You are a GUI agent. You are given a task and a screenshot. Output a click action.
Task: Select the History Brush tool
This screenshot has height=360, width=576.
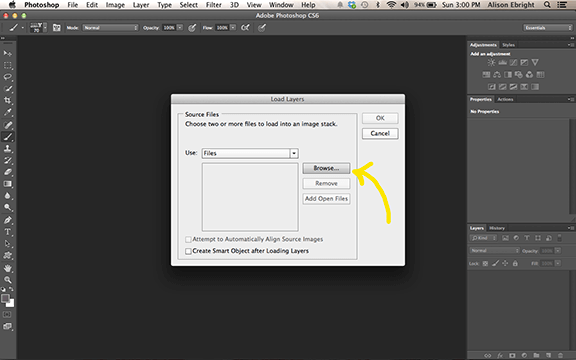click(7, 160)
